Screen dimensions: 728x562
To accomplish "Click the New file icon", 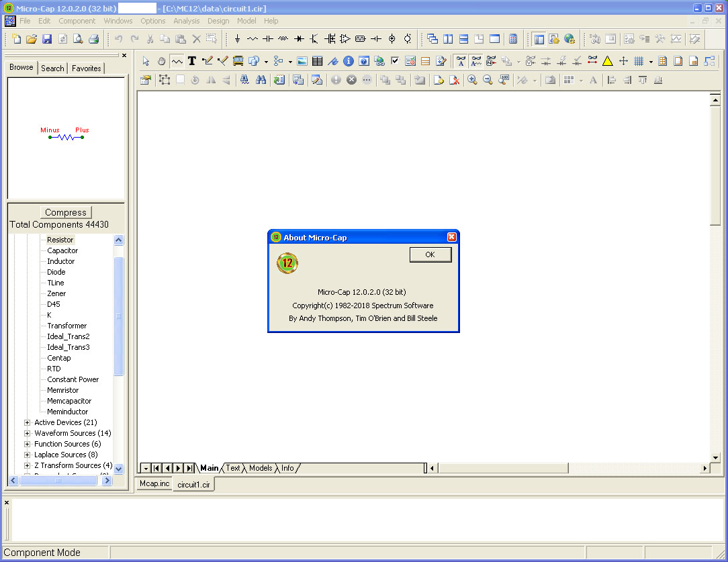I will tap(16, 39).
